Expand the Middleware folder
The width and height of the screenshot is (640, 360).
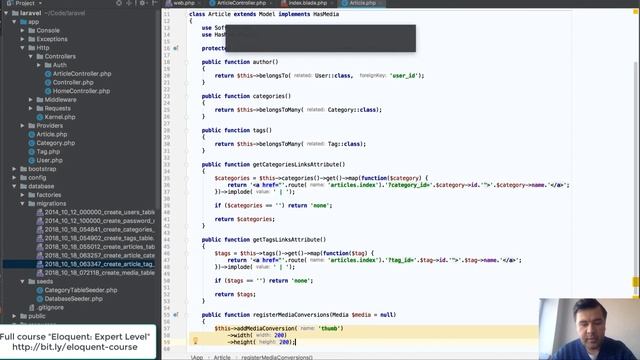(31, 100)
